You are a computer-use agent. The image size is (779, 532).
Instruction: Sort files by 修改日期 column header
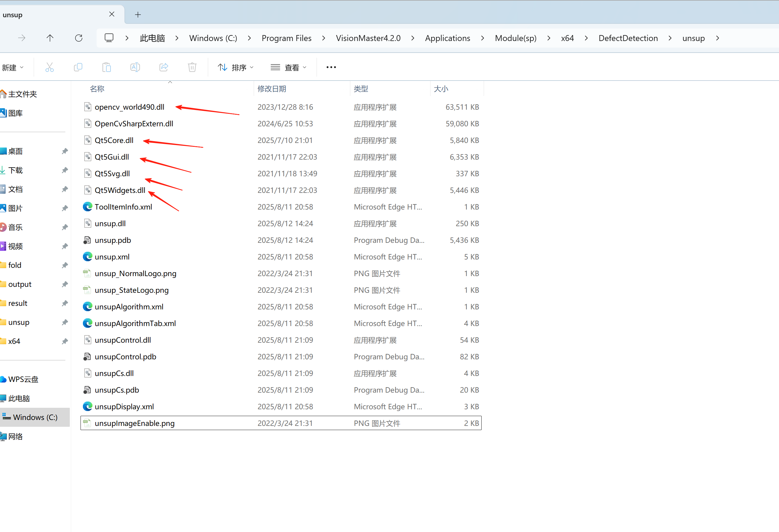point(272,89)
